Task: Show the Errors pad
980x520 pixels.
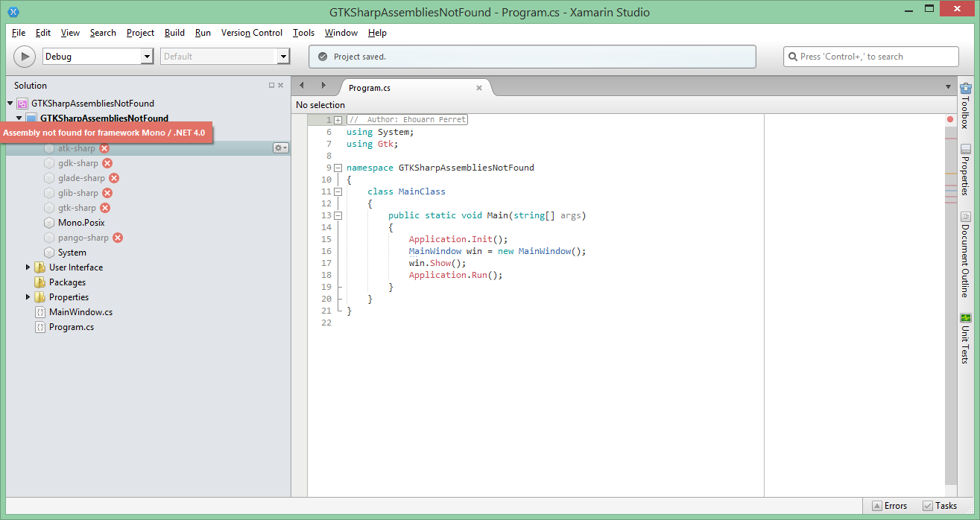Action: [x=889, y=506]
